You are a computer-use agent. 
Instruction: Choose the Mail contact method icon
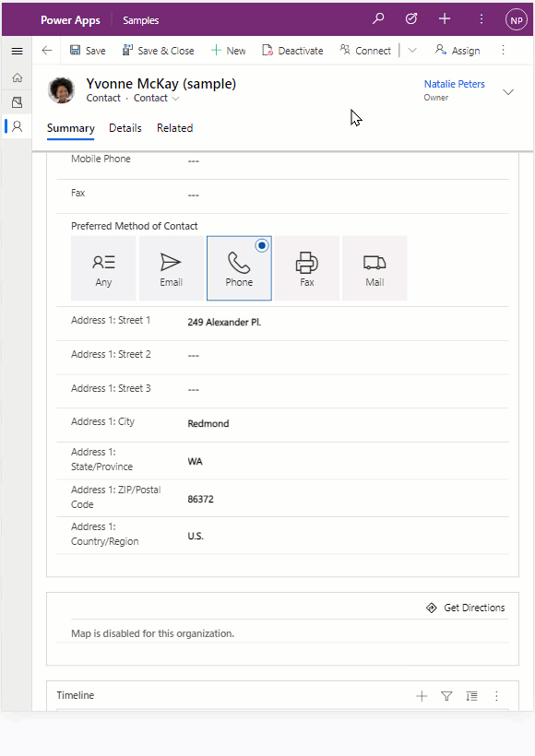click(374, 268)
